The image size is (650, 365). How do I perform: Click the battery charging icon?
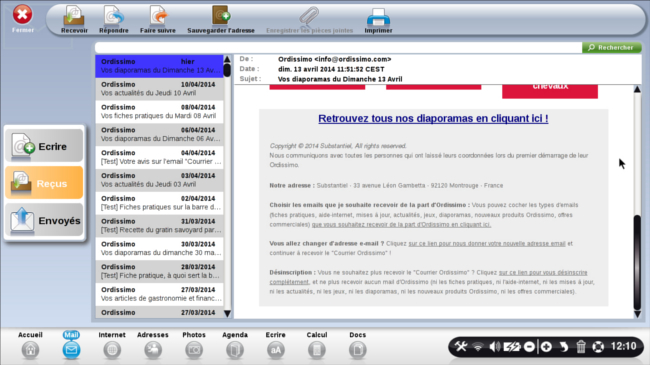[x=512, y=346]
